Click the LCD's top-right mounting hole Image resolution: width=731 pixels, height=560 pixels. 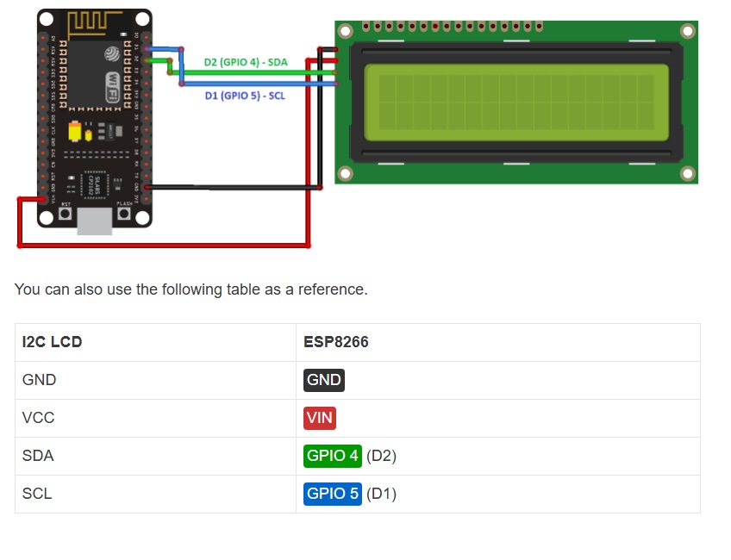tap(687, 32)
